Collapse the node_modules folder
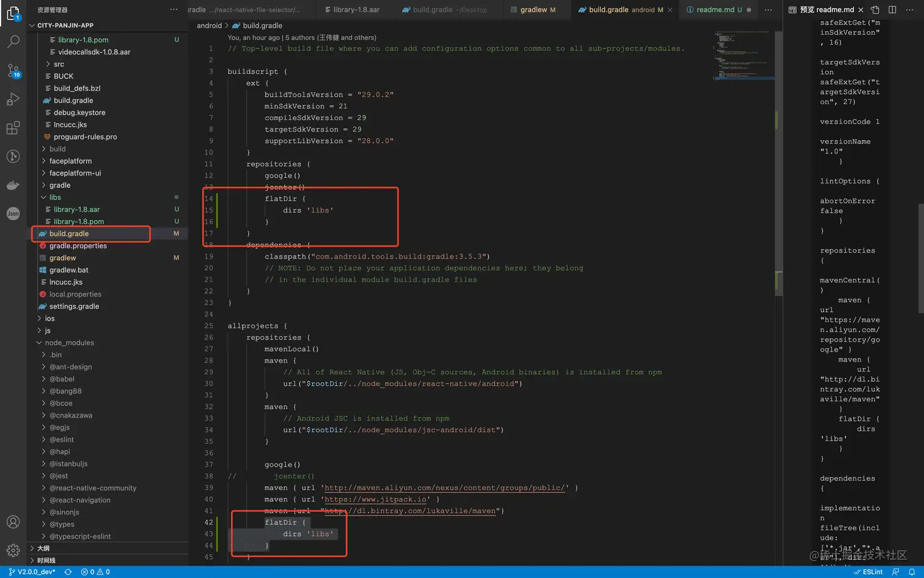Viewport: 924px width, 578px height. (69, 343)
